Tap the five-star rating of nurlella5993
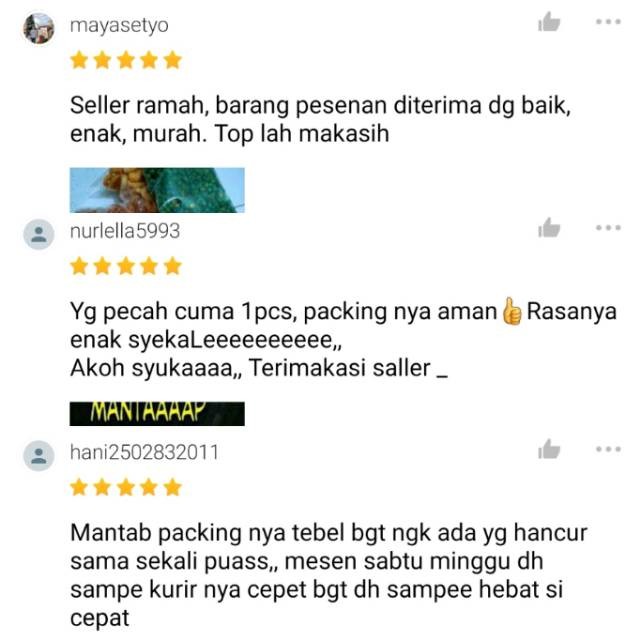The width and height of the screenshot is (640, 640). [126, 267]
